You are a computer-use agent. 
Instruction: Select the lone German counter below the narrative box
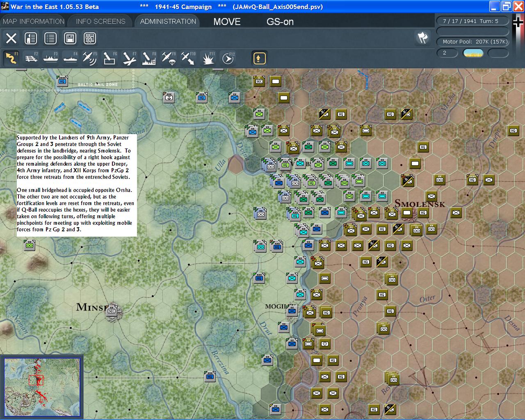coord(29,245)
